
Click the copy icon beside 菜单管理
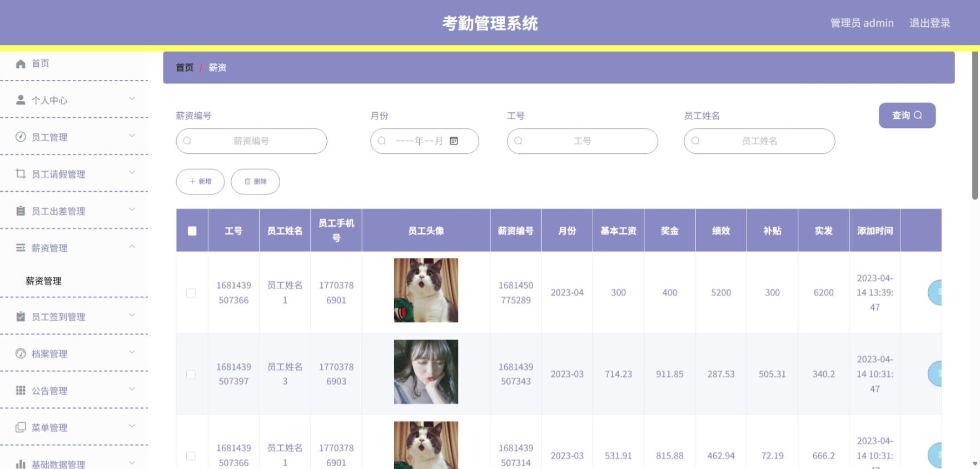(21, 427)
